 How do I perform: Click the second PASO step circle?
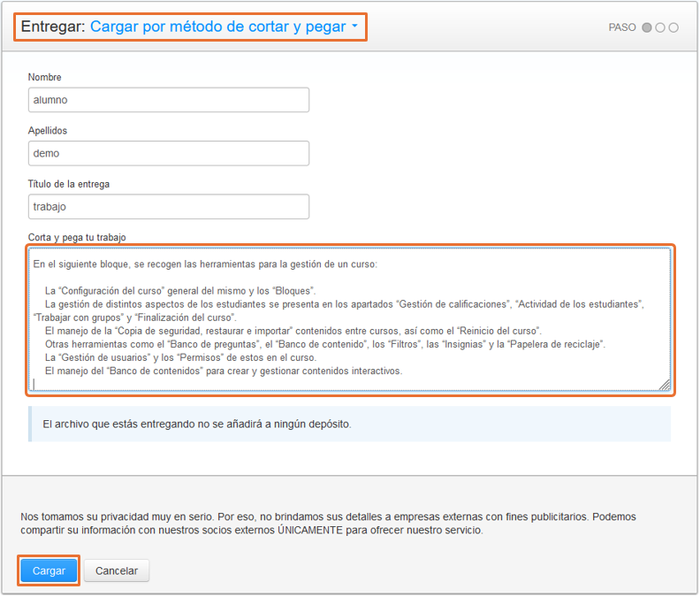coord(660,27)
